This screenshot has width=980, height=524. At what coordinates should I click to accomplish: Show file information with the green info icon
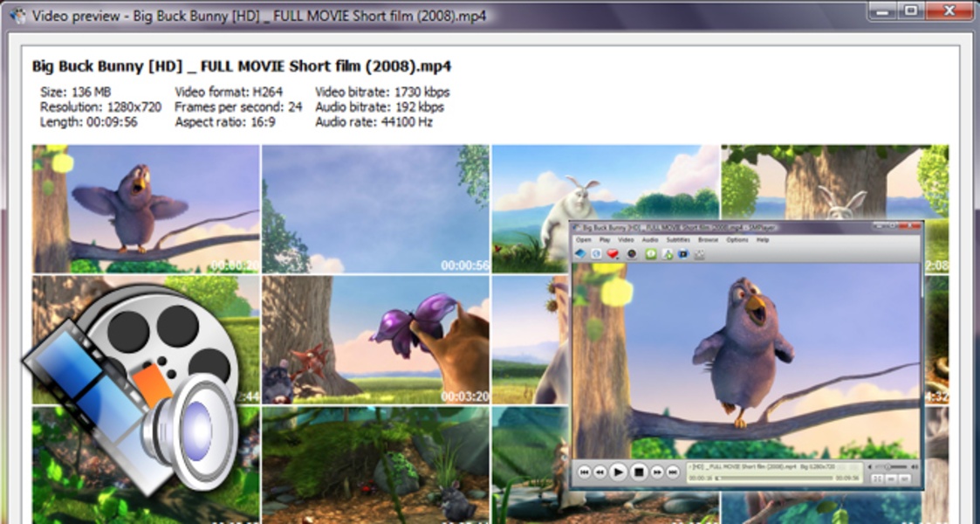click(x=651, y=254)
